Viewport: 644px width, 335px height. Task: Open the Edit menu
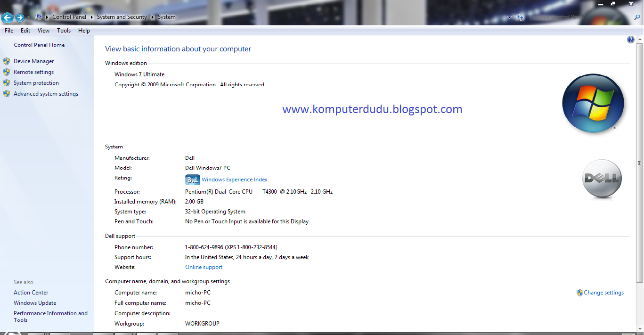coord(25,31)
